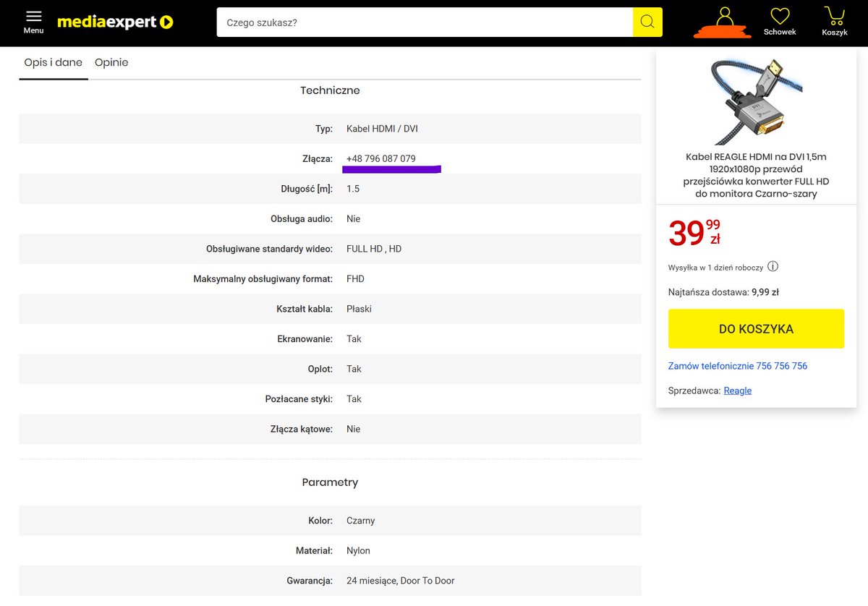Click the 'Pozłacane styki:' label

pyautogui.click(x=299, y=399)
